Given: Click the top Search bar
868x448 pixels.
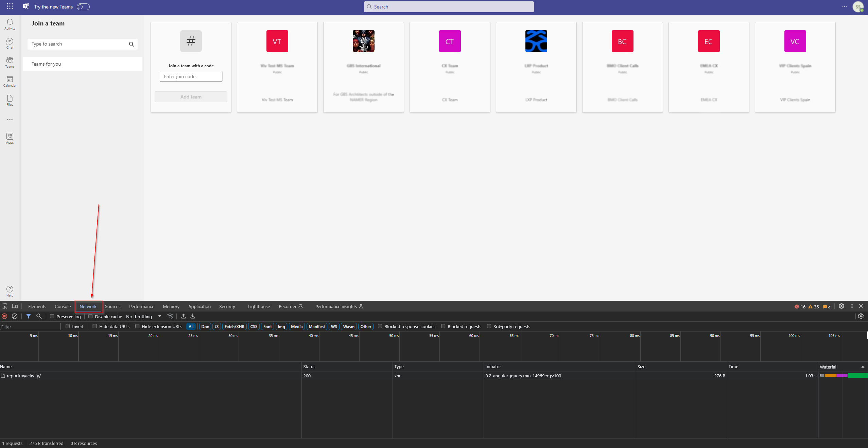Looking at the screenshot, I should [449, 7].
